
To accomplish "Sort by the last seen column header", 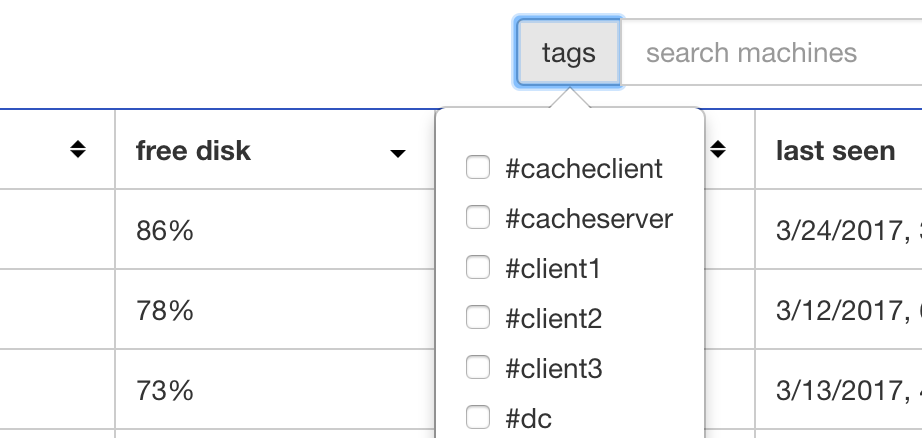I will pyautogui.click(x=835, y=150).
